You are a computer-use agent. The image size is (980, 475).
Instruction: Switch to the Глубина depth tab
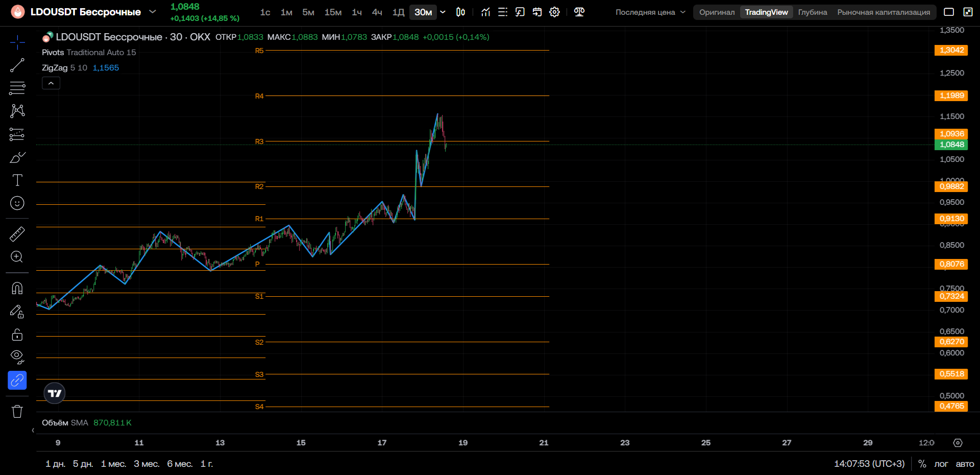click(x=813, y=12)
